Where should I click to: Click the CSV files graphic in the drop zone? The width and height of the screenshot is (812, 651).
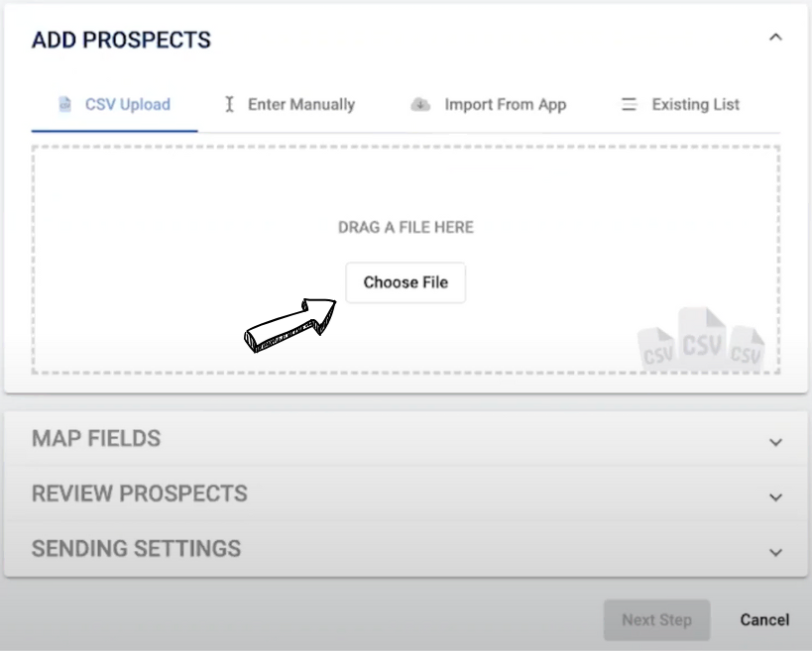pos(702,341)
